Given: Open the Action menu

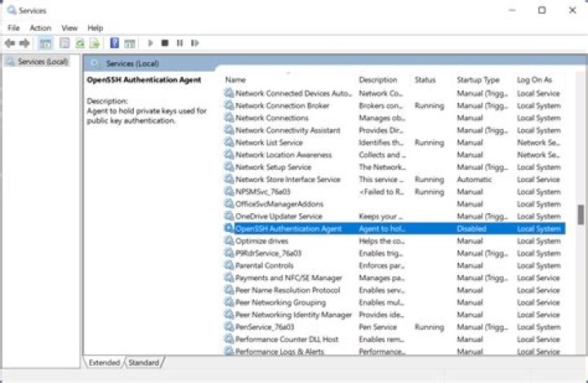Looking at the screenshot, I should 40,28.
